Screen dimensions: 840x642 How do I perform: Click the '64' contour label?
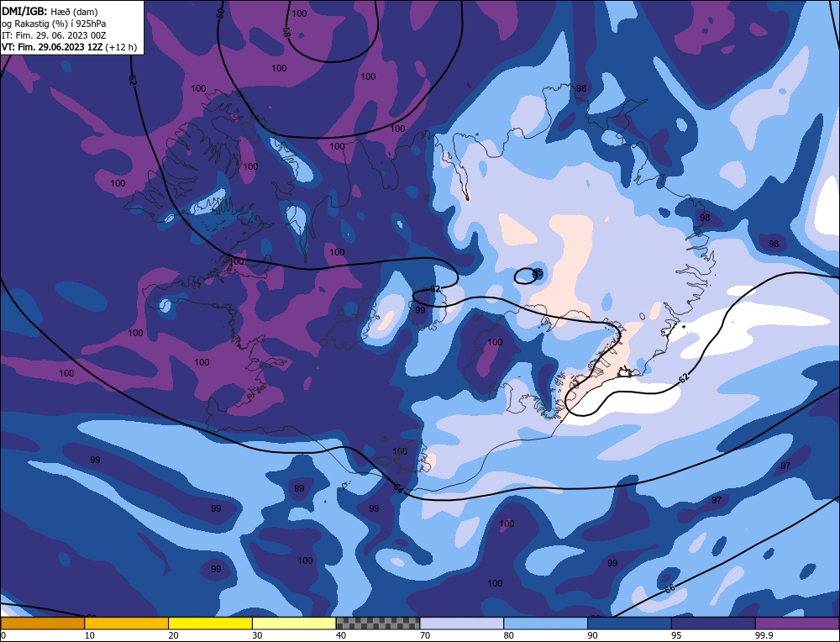(397, 488)
